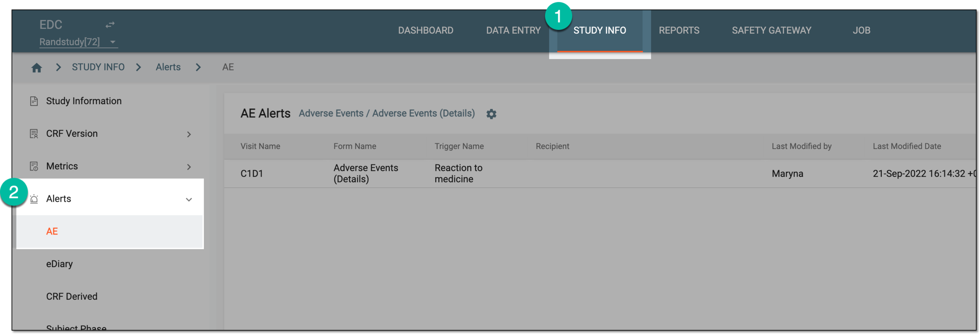Click the Alerts siren icon
This screenshot has width=980, height=334.
pos(34,199)
